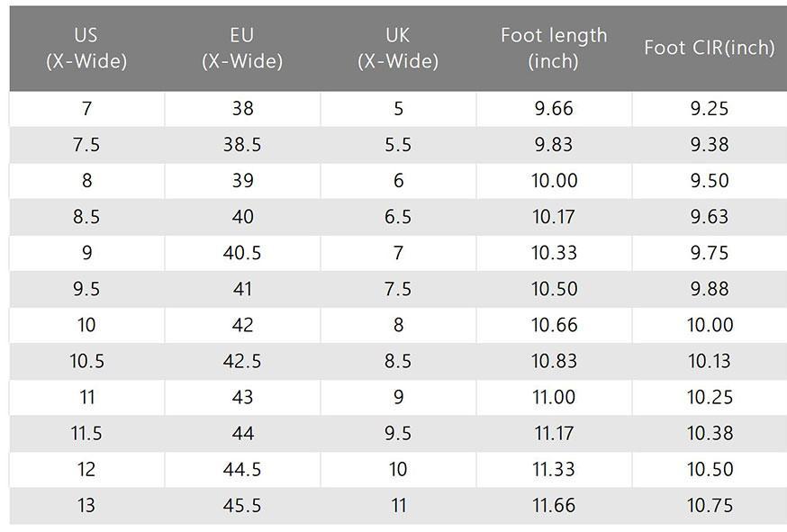The width and height of the screenshot is (787, 532).
Task: Select UK size 7.5 cell
Action: pos(398,289)
